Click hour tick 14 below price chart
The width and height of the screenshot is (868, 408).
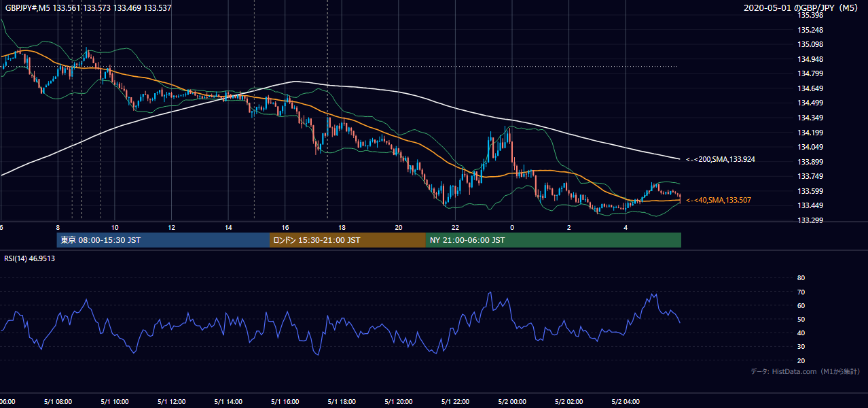[228, 227]
